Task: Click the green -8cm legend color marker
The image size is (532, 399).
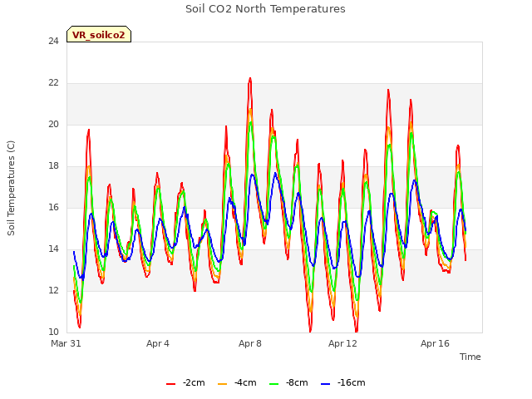Action: (273, 384)
